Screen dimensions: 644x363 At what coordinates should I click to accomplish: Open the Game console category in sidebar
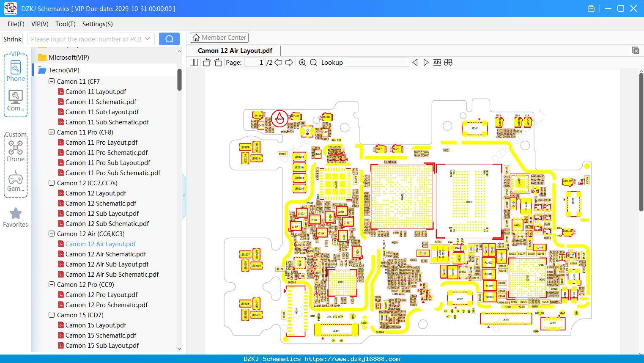pyautogui.click(x=16, y=181)
